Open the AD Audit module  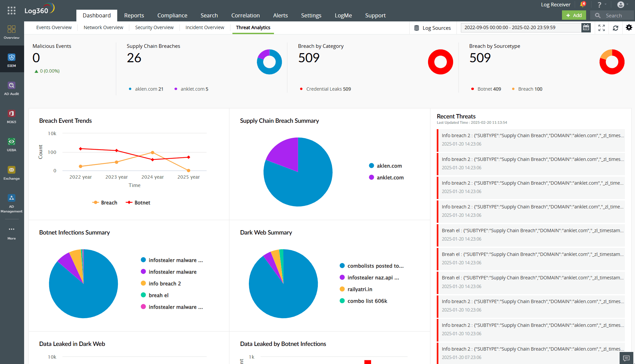click(x=12, y=87)
